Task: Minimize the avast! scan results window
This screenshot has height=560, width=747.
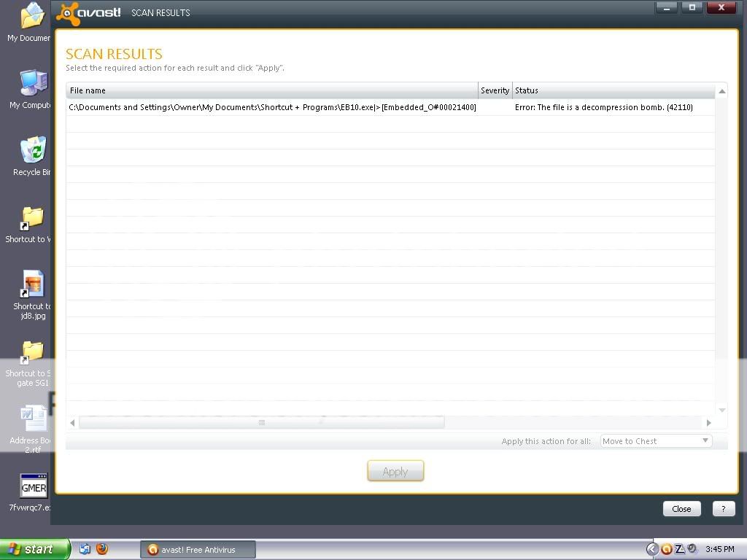Action: [x=667, y=7]
